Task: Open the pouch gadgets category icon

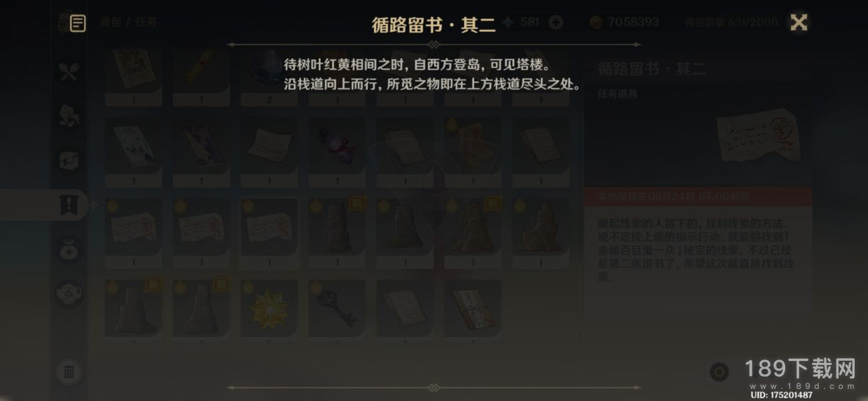Action: coord(69,249)
